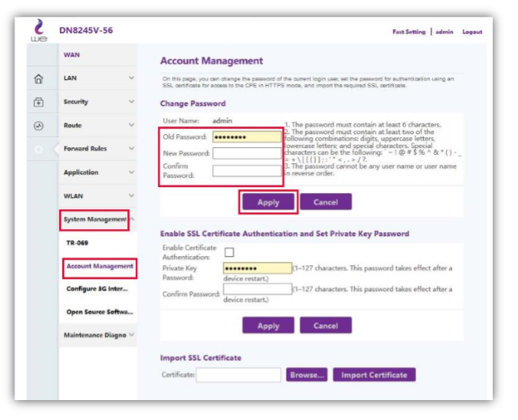
Task: Expand the LAN menu chevron
Action: (132, 77)
